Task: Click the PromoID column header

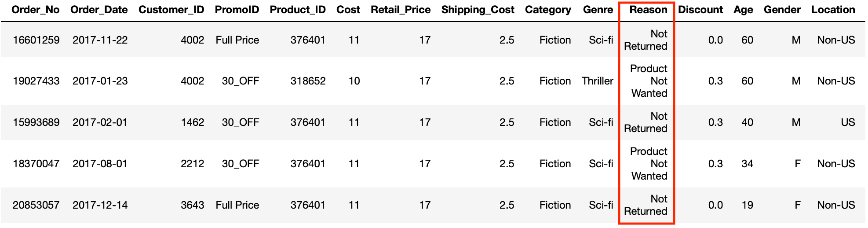Action: [x=237, y=10]
